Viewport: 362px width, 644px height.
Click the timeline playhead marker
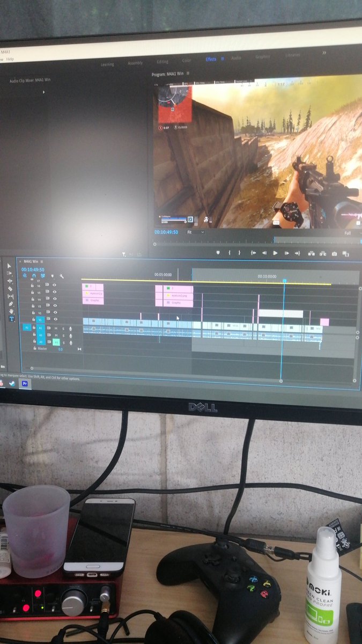pyautogui.click(x=284, y=281)
